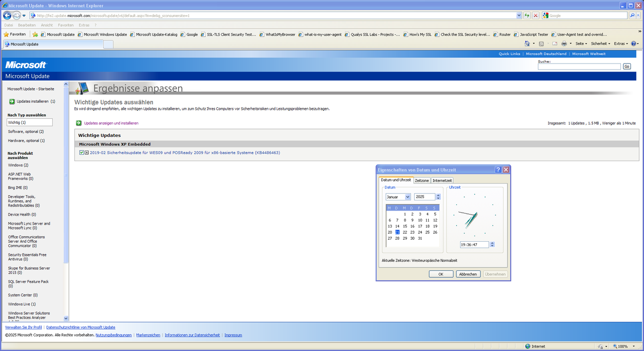The width and height of the screenshot is (644, 351).
Task: Click the year stepper beside 2025
Action: click(x=438, y=197)
